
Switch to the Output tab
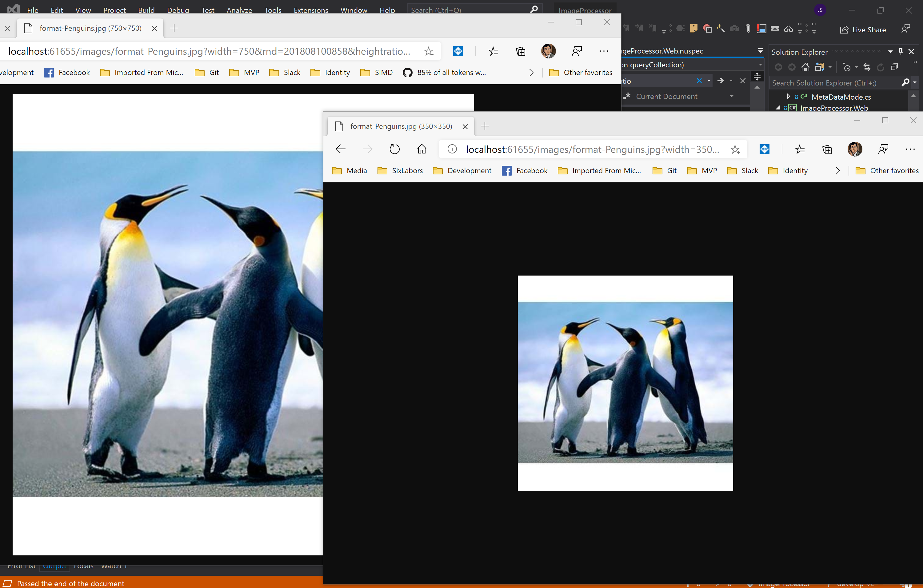click(x=54, y=566)
